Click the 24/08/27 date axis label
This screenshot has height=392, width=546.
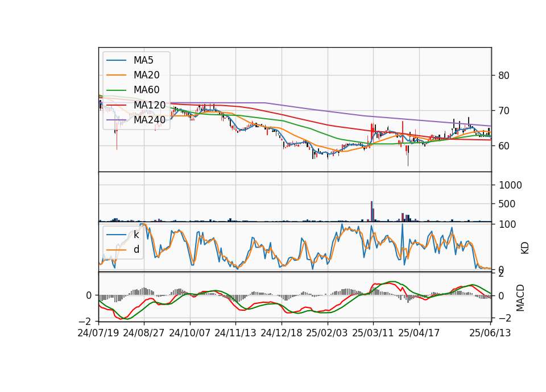144,333
